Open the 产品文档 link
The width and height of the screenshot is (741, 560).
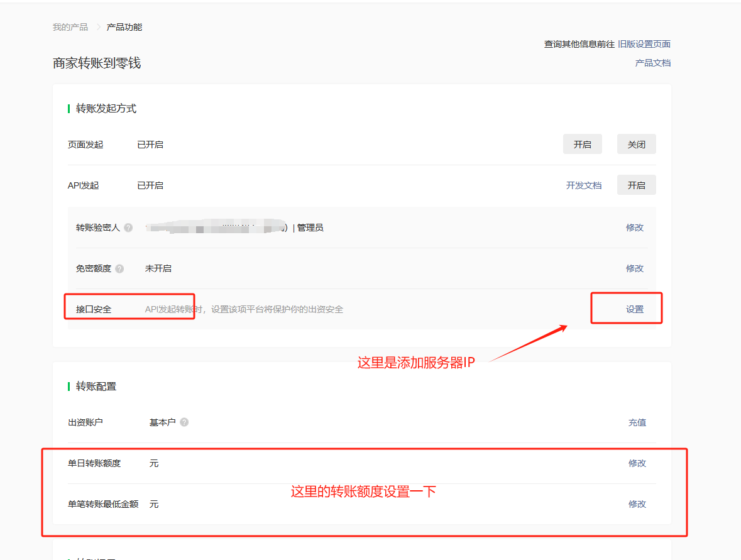coord(653,63)
